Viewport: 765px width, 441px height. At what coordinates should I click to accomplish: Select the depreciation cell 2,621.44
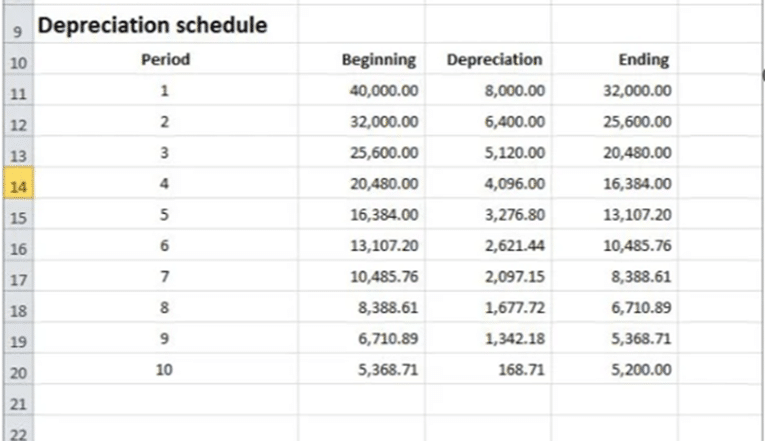[x=510, y=246]
